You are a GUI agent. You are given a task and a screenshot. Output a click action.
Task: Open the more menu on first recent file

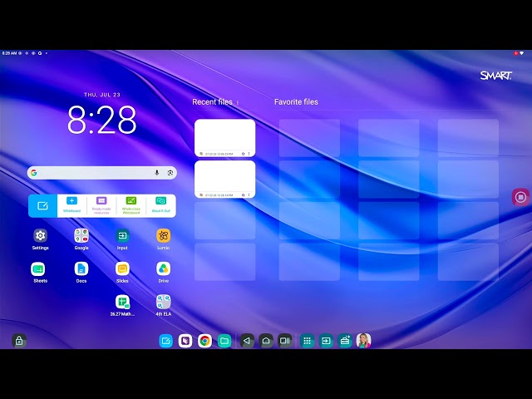(x=249, y=154)
